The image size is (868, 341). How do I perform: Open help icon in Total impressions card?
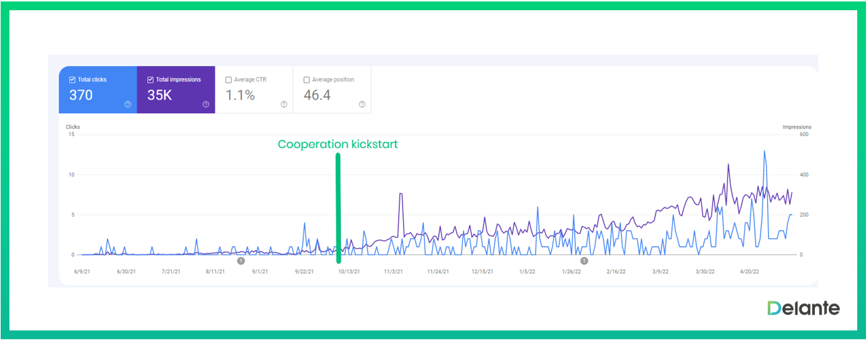point(206,104)
